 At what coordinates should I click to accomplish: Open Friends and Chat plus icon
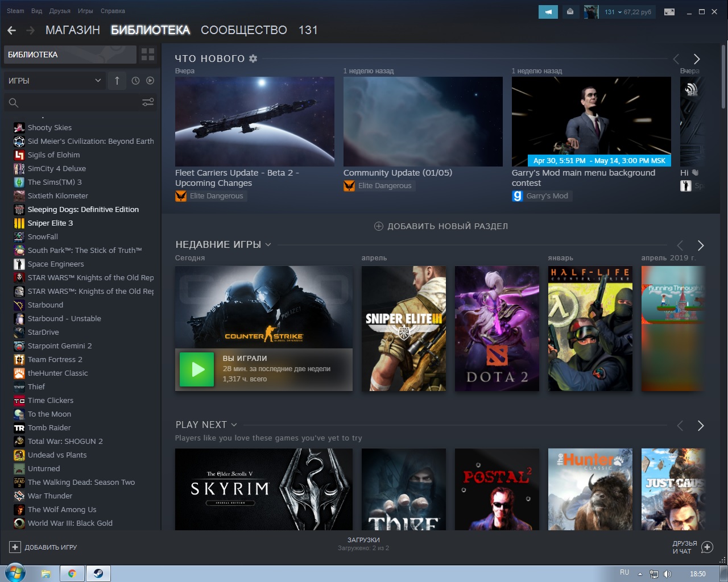coord(707,547)
